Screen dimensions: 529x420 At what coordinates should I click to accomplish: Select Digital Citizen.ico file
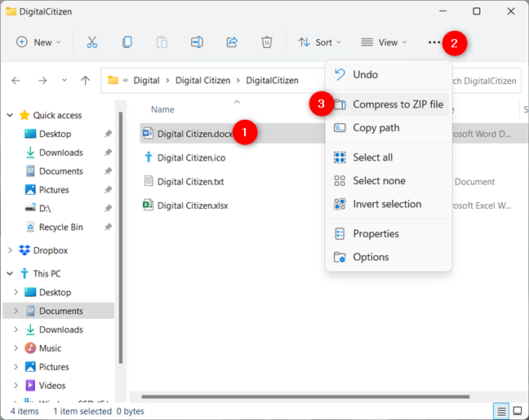[x=191, y=157]
